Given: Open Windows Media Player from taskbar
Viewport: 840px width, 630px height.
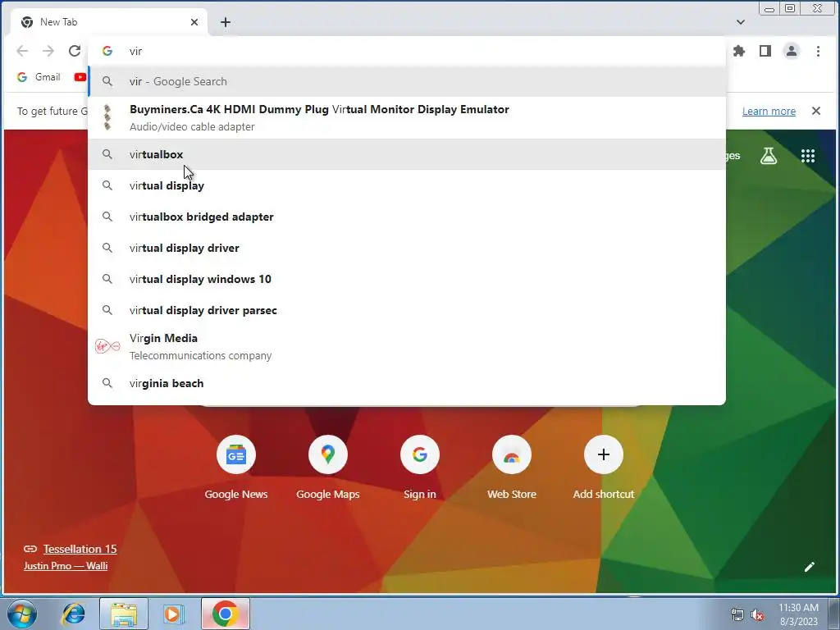Looking at the screenshot, I should pyautogui.click(x=173, y=614).
